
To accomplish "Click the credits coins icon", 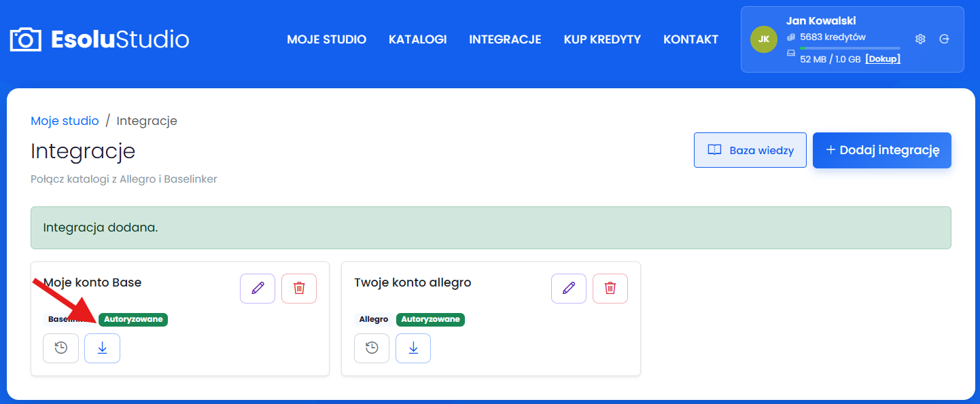I will click(x=790, y=37).
